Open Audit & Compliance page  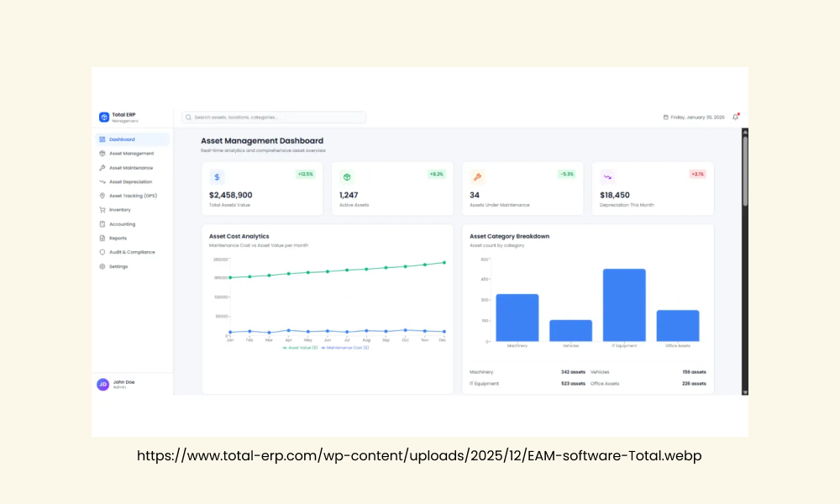[x=133, y=252]
